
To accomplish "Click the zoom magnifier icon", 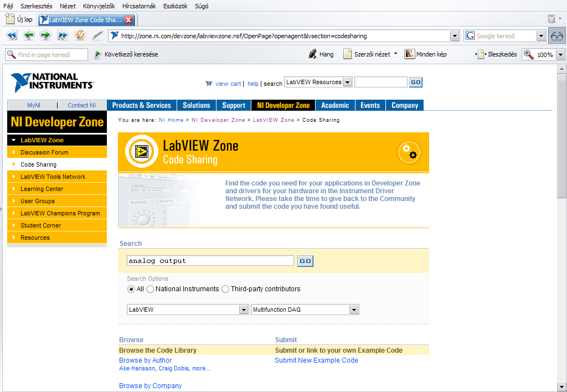I will pos(529,54).
